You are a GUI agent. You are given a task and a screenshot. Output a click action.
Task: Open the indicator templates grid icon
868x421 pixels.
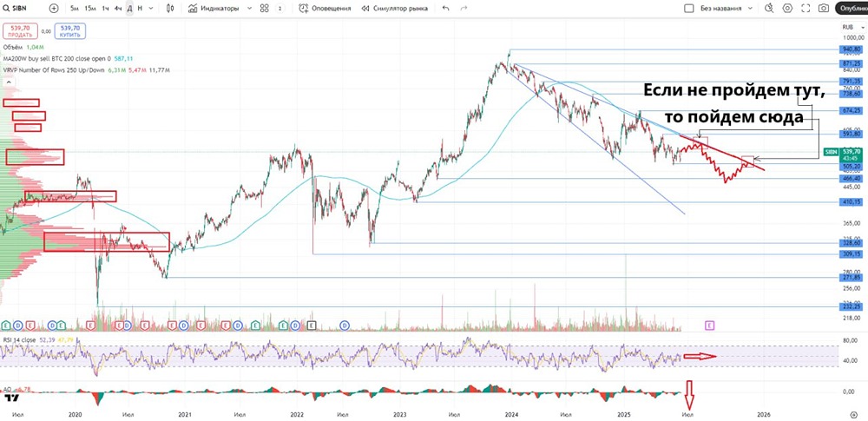click(265, 9)
